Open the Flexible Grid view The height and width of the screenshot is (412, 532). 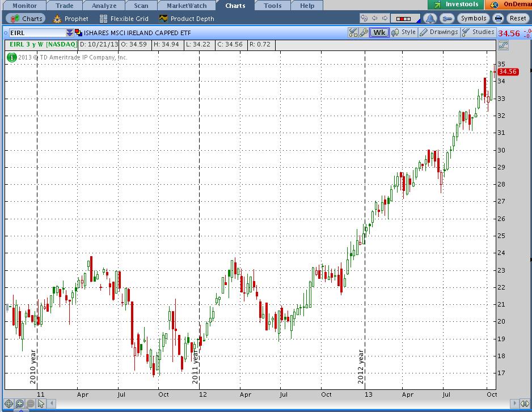(124, 19)
